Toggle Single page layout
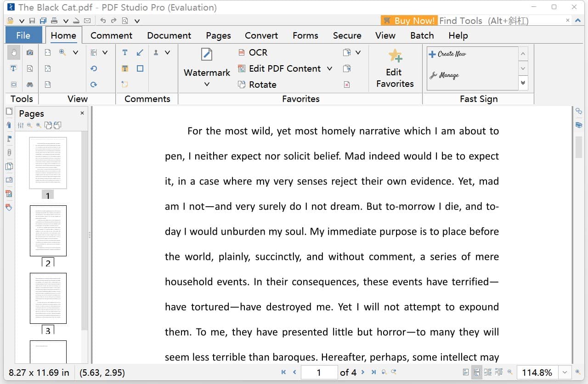This screenshot has width=588, height=384. (466, 373)
